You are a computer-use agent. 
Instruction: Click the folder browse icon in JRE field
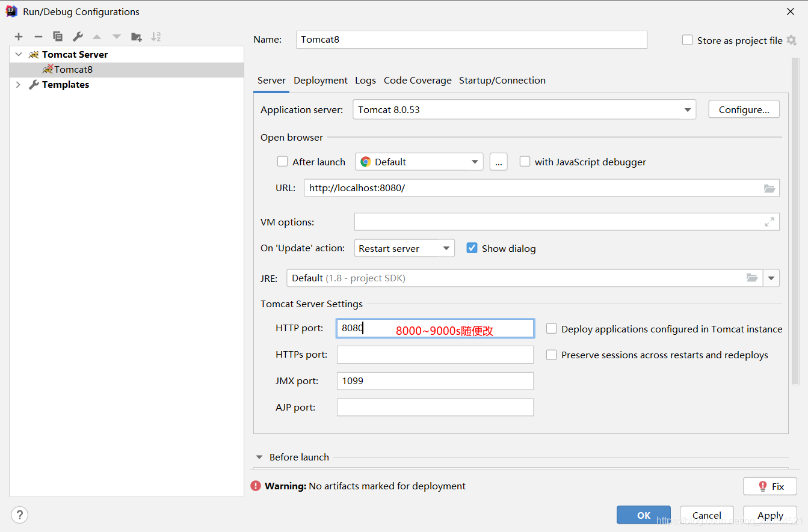point(752,278)
